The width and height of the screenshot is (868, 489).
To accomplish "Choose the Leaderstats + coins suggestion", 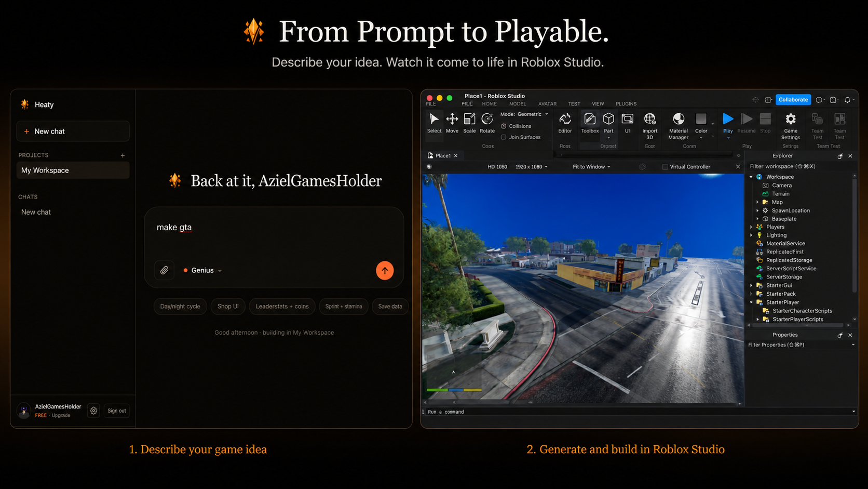I will click(x=282, y=307).
